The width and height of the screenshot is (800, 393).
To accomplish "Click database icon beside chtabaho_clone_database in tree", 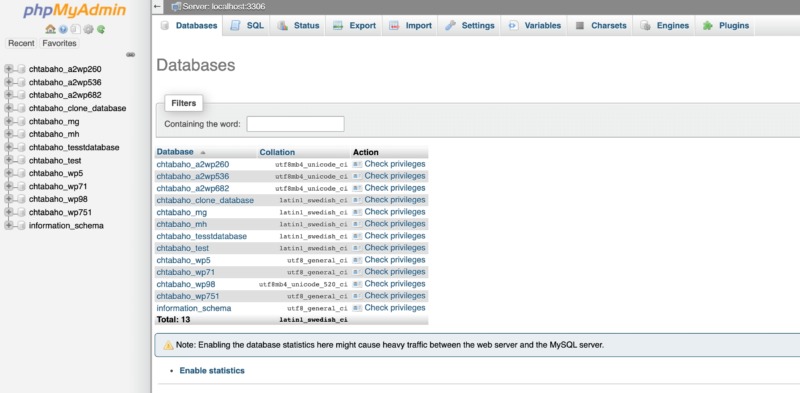I will pos(21,108).
